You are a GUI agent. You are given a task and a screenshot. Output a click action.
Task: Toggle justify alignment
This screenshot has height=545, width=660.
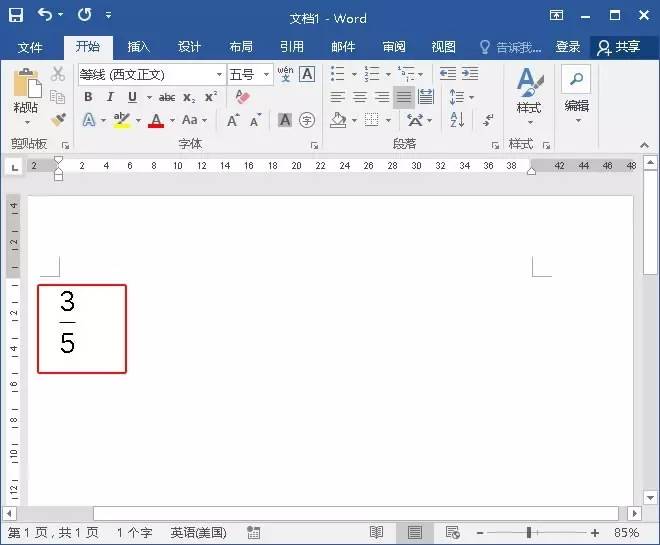coord(404,97)
